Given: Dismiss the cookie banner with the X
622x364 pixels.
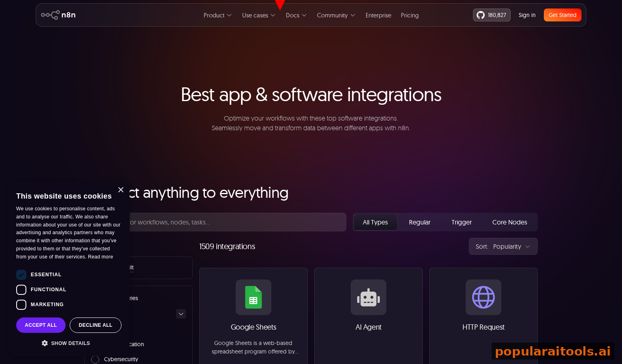Looking at the screenshot, I should pyautogui.click(x=121, y=190).
